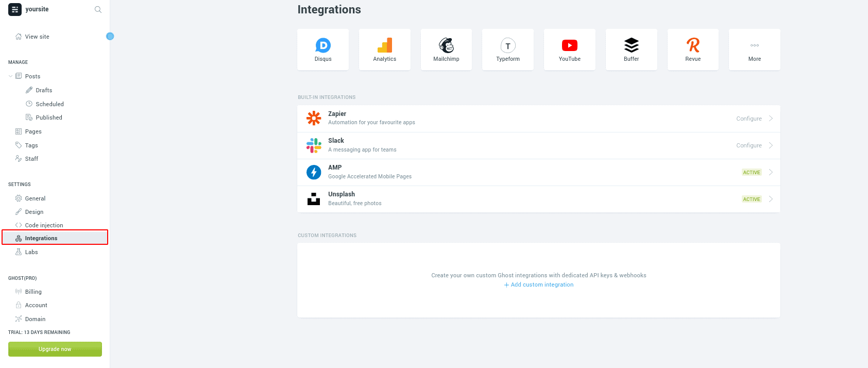The image size is (868, 368).
Task: Click the Billing signal icon
Action: (x=19, y=292)
